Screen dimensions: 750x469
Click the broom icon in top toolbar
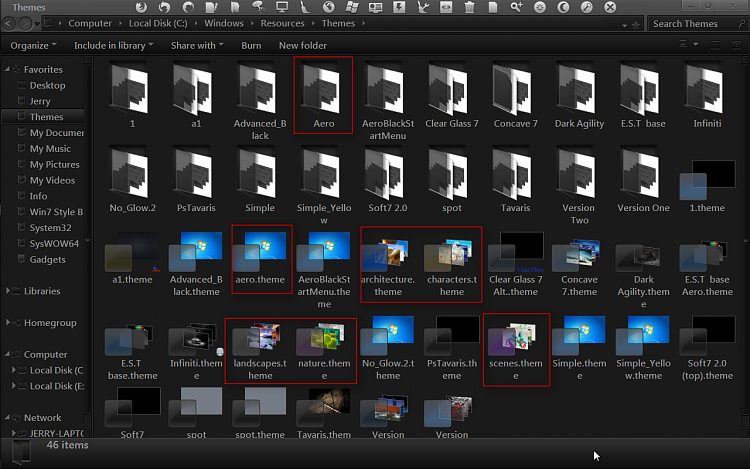[x=305, y=7]
